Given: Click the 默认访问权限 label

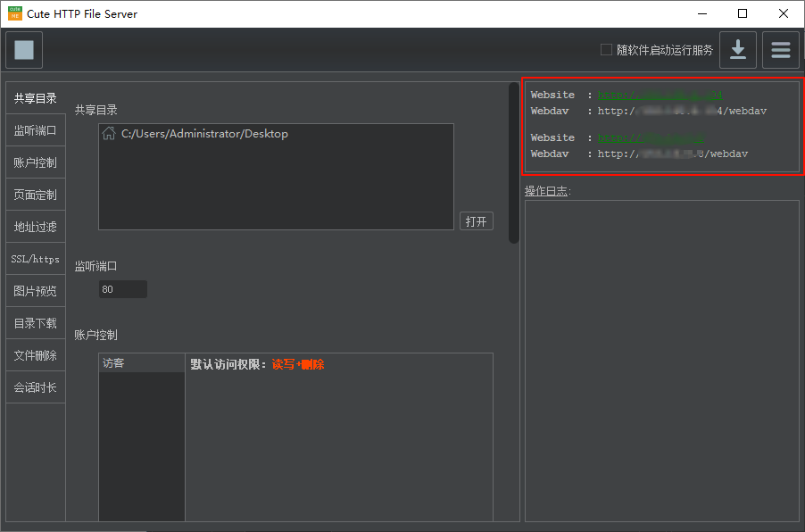Looking at the screenshot, I should [x=228, y=364].
